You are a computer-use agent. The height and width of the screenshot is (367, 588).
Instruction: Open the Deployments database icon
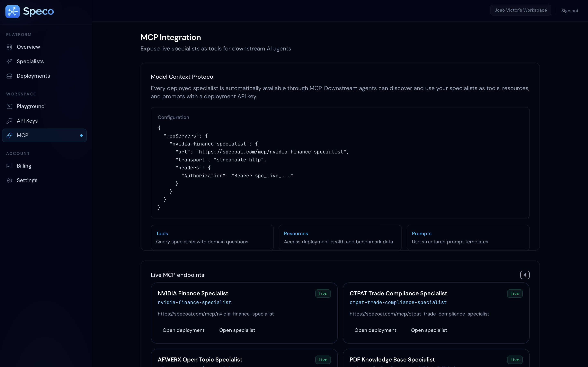click(9, 76)
